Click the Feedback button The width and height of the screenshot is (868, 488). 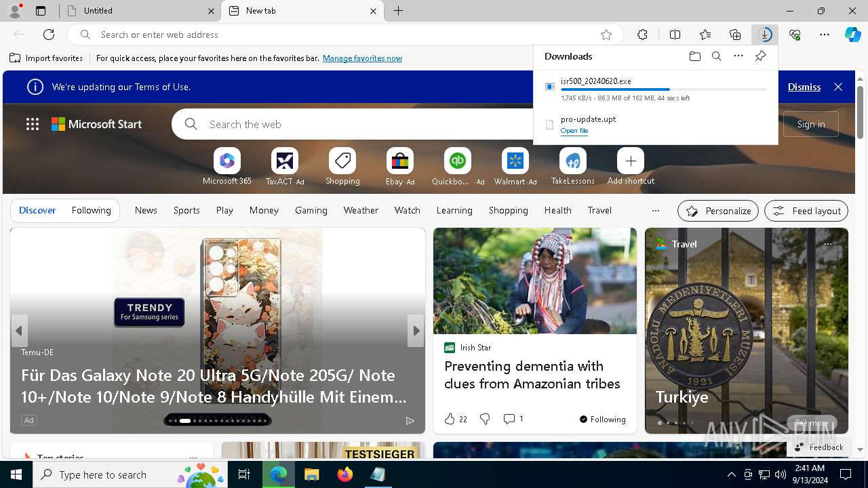[x=818, y=447]
